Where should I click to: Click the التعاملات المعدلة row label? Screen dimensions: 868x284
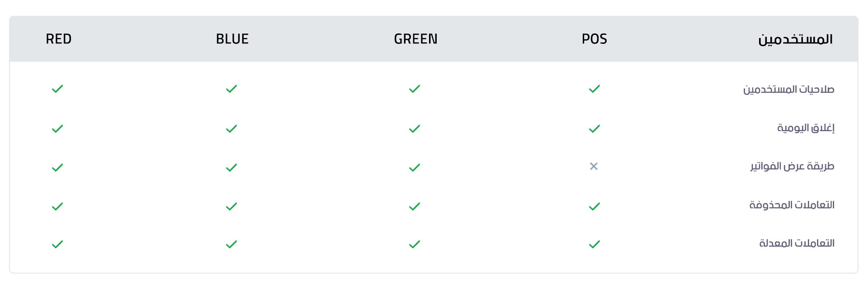coord(797,243)
